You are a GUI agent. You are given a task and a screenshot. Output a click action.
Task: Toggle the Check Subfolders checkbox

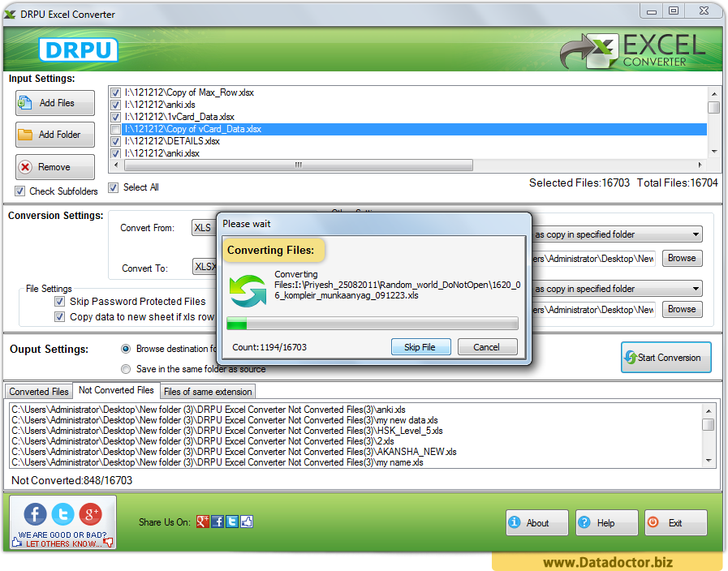20,191
